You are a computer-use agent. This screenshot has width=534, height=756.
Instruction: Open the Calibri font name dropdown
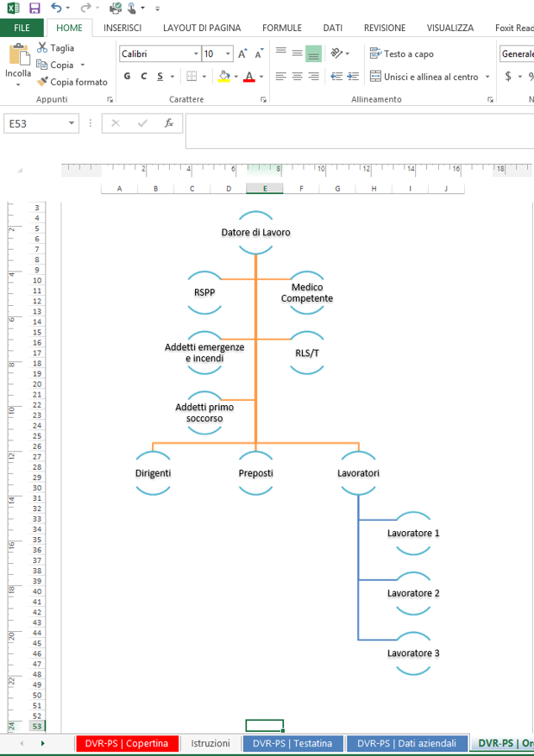[x=195, y=53]
